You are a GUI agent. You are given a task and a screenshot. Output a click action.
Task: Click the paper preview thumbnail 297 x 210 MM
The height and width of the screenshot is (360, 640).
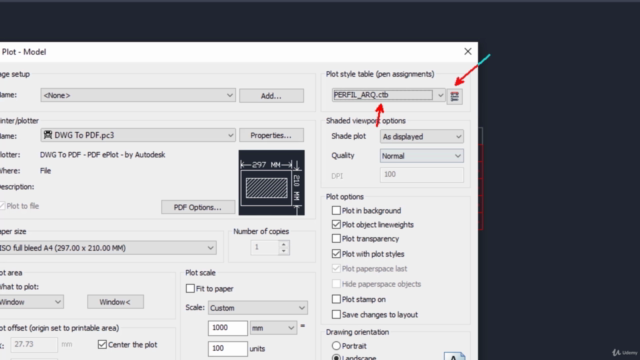[271, 182]
